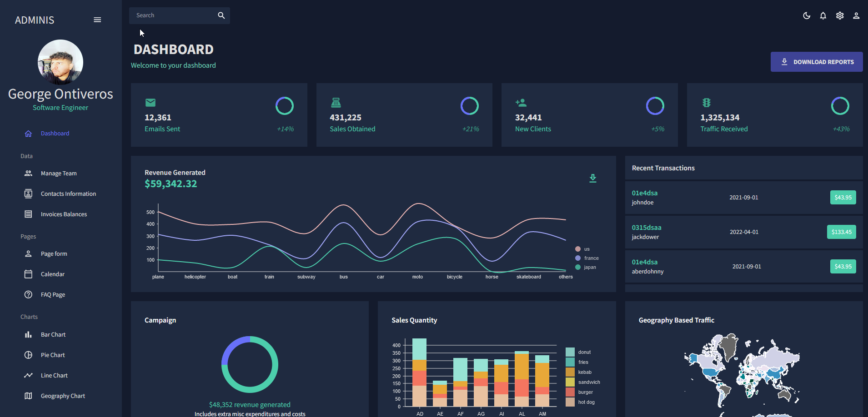
Task: Open notifications via the bell icon
Action: coord(823,15)
